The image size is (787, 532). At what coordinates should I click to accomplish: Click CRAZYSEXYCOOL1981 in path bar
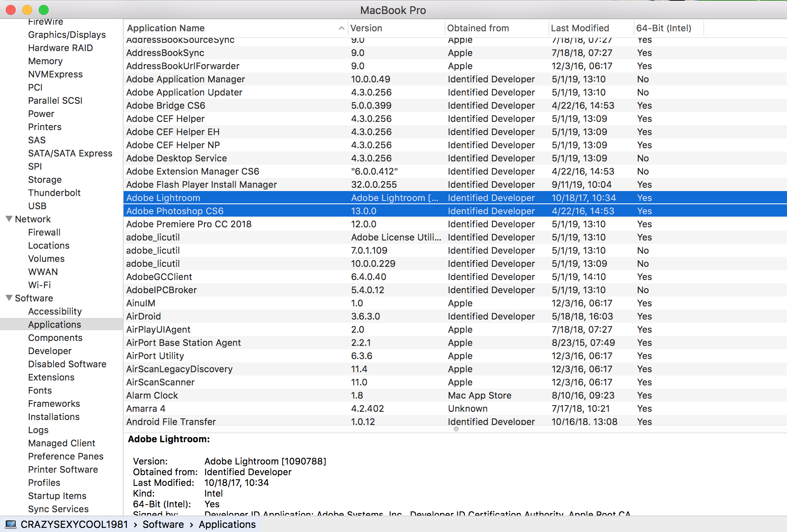[74, 524]
